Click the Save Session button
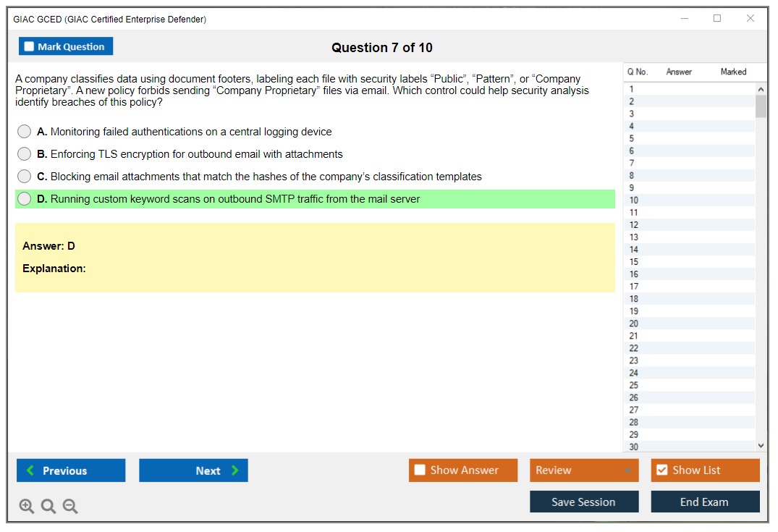778x532 pixels. point(583,502)
